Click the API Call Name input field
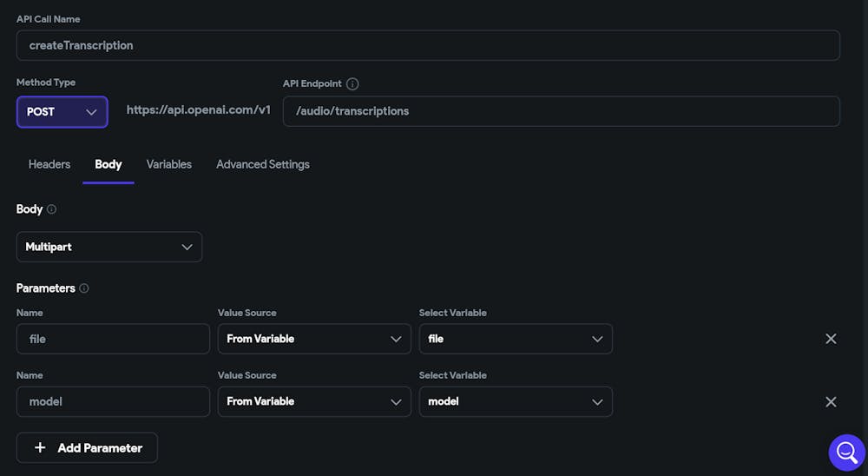The image size is (868, 476). (428, 45)
